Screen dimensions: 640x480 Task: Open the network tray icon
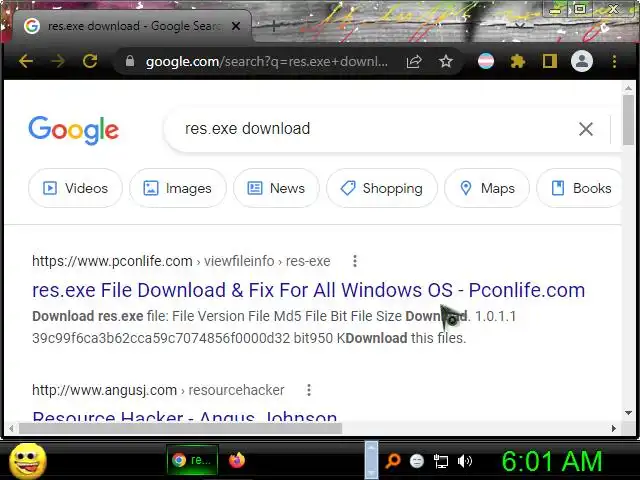point(441,461)
